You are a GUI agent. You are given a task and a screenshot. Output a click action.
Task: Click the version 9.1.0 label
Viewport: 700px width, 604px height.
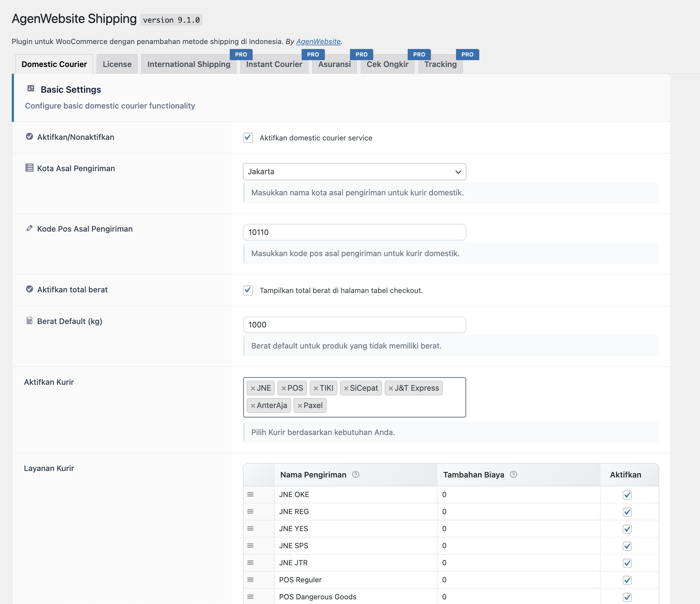(x=171, y=20)
